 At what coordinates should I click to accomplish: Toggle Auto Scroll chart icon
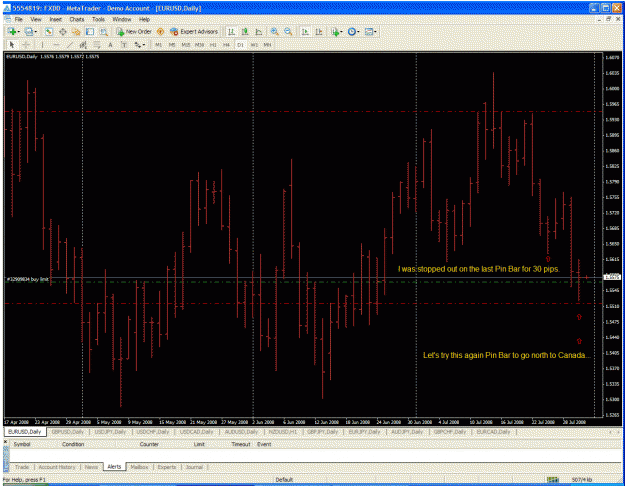[x=305, y=31]
